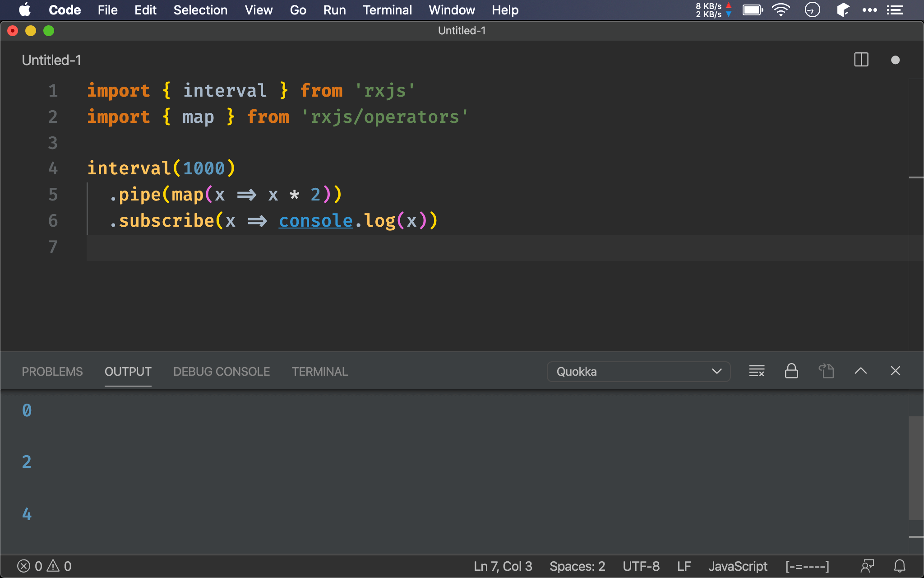
Task: Click the circular clock menu bar icon
Action: click(x=812, y=10)
